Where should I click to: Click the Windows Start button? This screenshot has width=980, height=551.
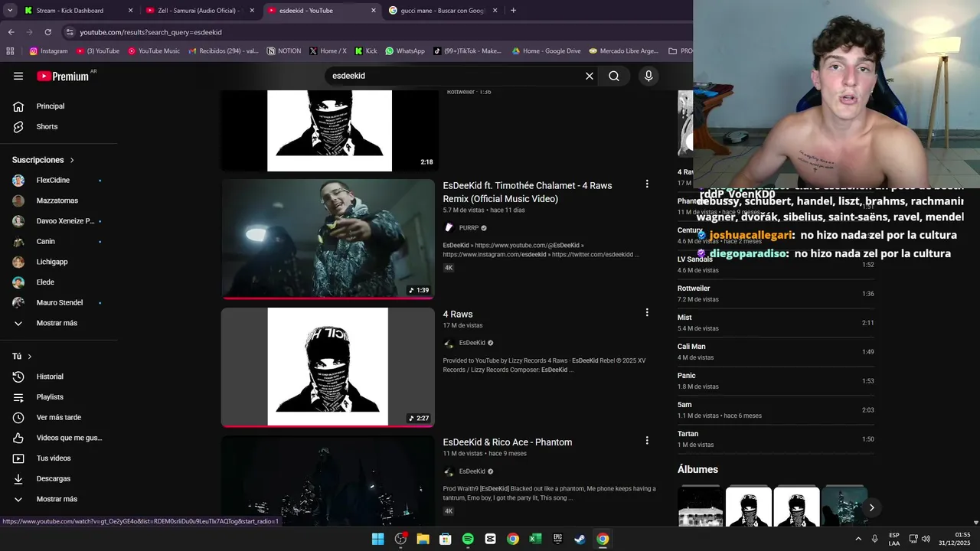[x=377, y=539]
